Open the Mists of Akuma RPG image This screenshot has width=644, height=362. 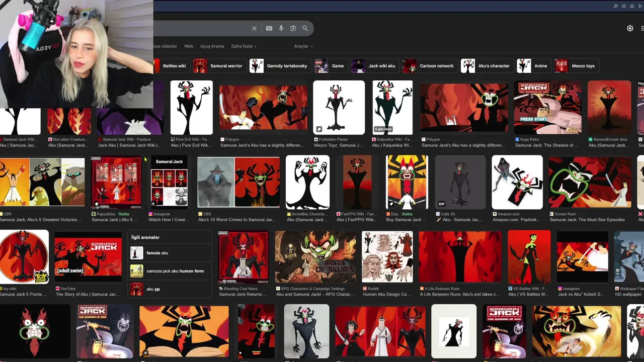click(315, 257)
